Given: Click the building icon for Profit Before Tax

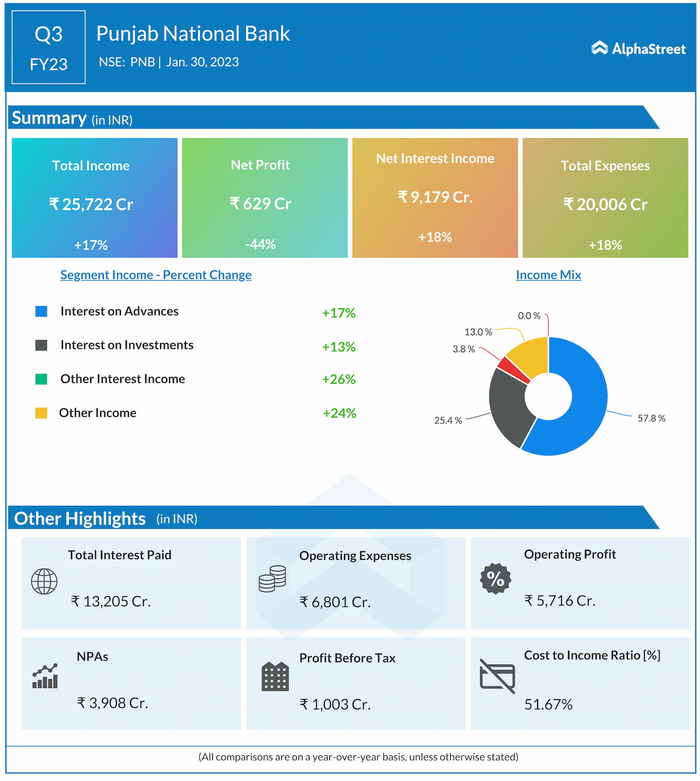Looking at the screenshot, I should pos(275,677).
